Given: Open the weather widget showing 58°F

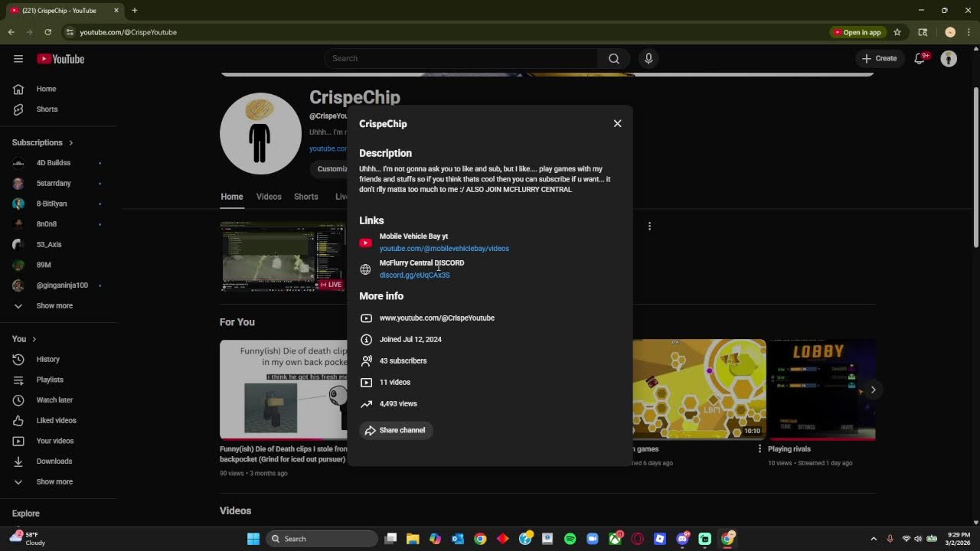Looking at the screenshot, I should (28, 539).
